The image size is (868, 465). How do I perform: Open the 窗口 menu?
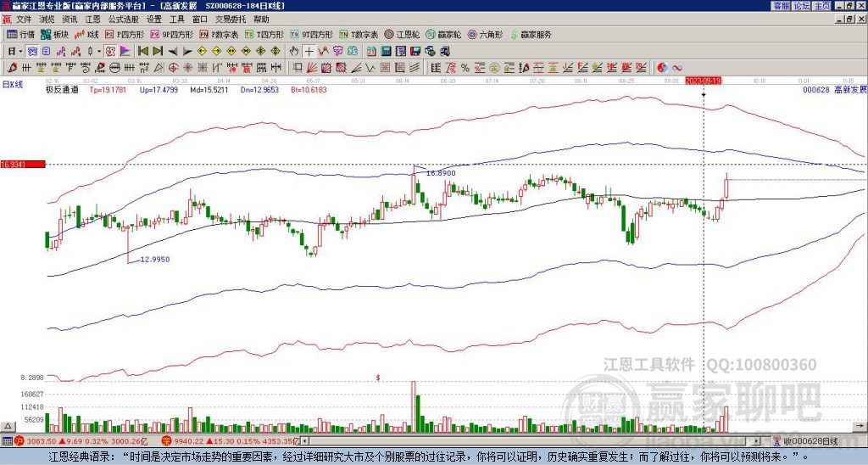pos(200,20)
